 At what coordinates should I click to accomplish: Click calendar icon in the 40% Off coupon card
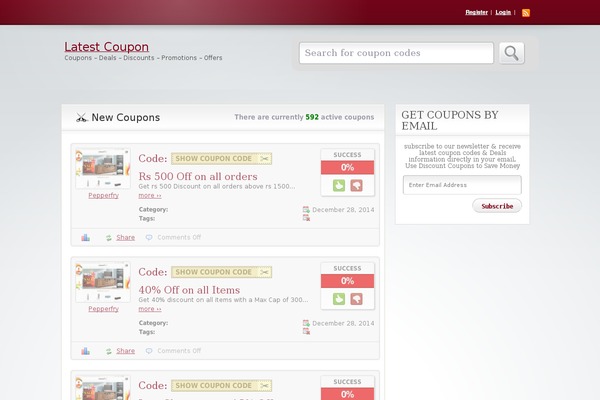tap(306, 323)
